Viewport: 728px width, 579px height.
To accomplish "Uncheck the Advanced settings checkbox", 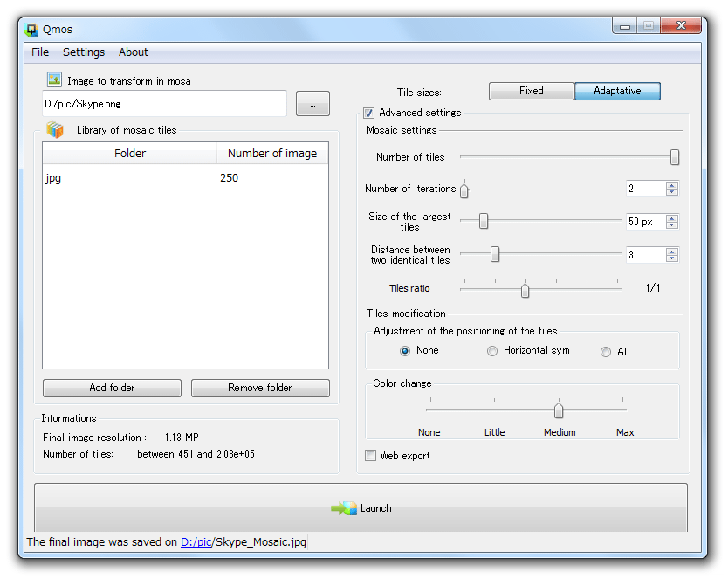I will (x=369, y=113).
